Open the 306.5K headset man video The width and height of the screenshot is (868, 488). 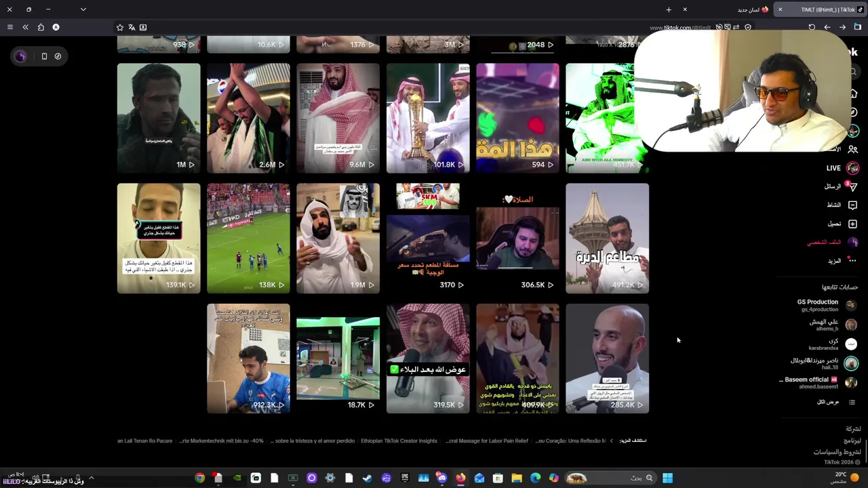point(517,239)
